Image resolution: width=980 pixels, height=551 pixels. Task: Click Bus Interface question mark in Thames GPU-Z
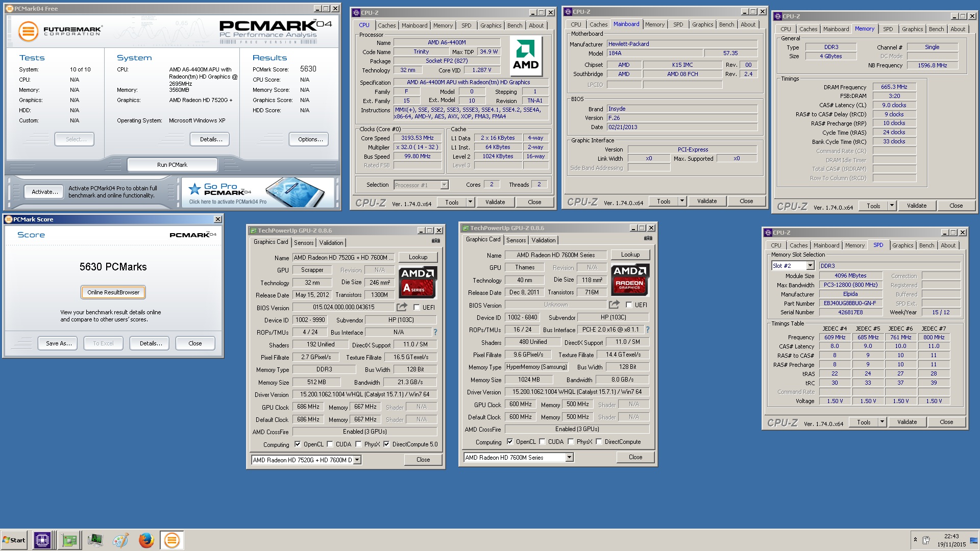[648, 330]
